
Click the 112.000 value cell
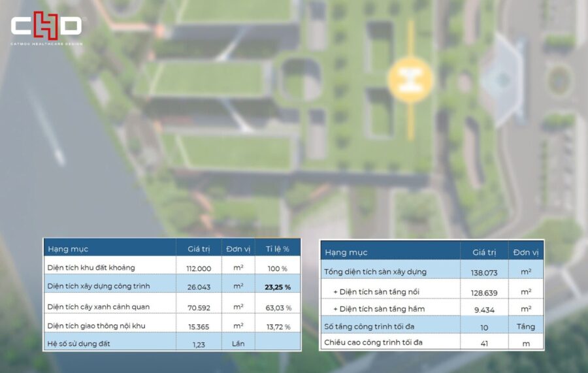(199, 268)
